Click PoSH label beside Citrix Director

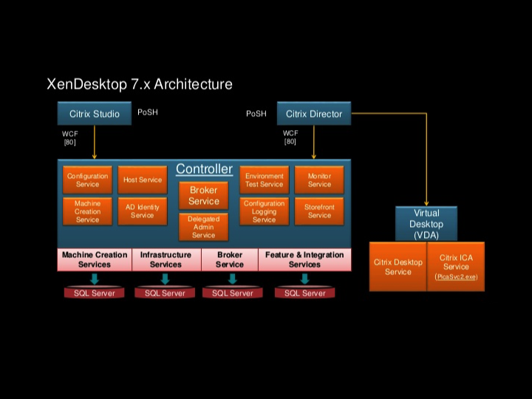pos(256,114)
